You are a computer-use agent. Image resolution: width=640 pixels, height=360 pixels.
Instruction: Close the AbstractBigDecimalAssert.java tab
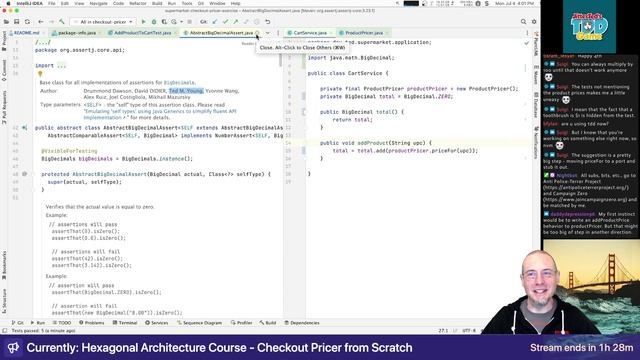(x=257, y=33)
